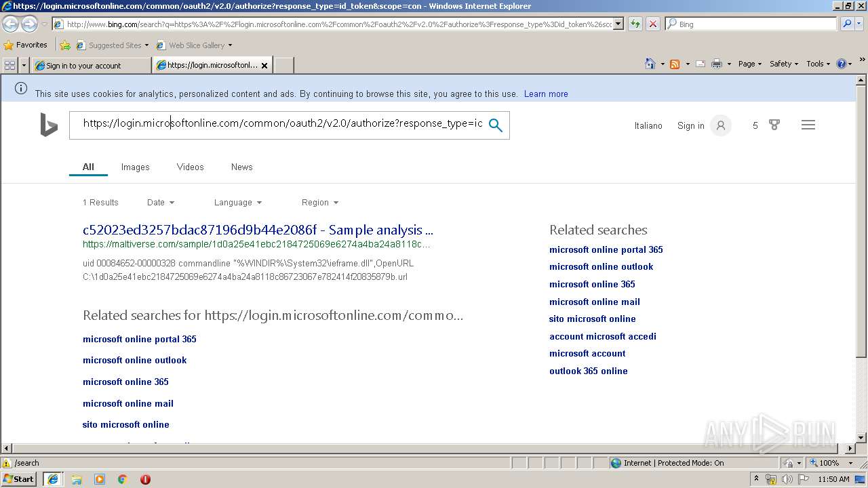Select the All results tab
Viewport: 868px width, 488px height.
click(x=88, y=167)
